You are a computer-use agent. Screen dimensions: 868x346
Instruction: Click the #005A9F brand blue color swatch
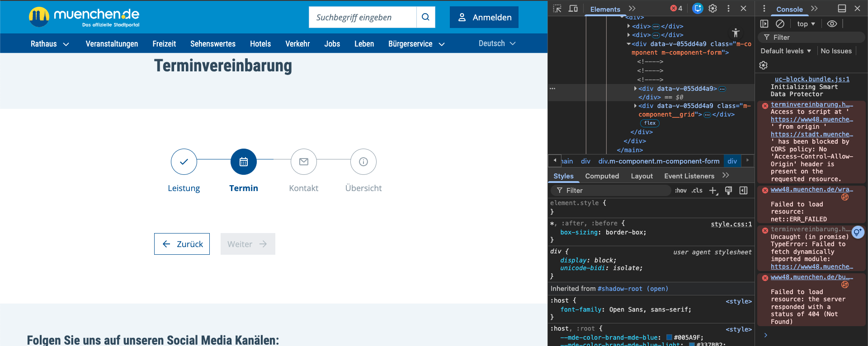coord(669,337)
